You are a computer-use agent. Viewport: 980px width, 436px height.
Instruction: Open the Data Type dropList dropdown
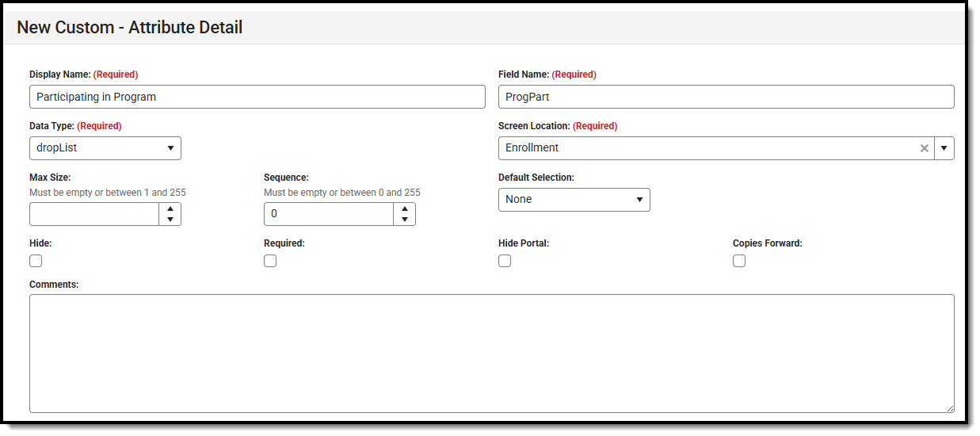tap(105, 148)
